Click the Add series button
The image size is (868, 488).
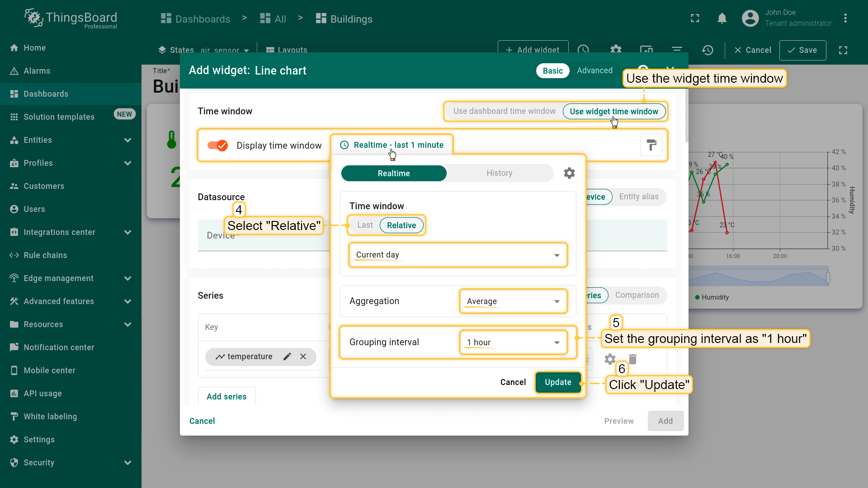click(x=226, y=397)
